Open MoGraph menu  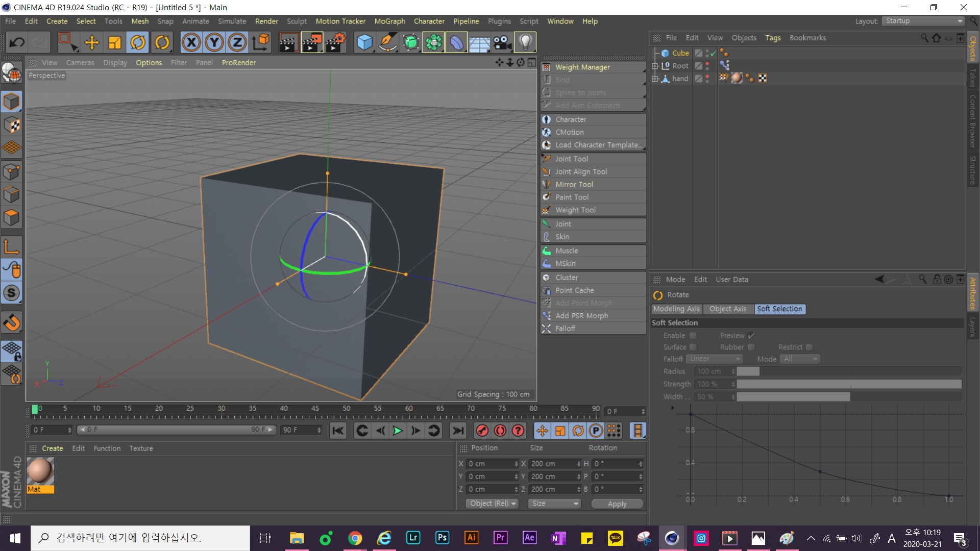click(x=389, y=21)
